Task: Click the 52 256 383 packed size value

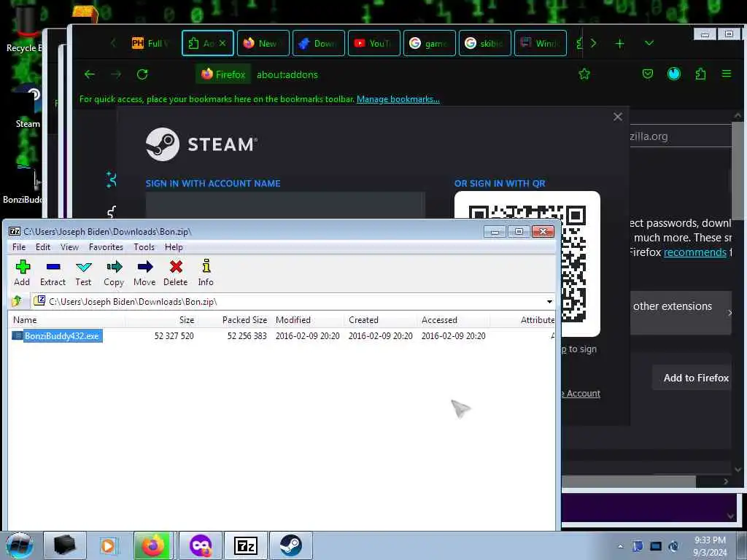Action: [x=247, y=335]
